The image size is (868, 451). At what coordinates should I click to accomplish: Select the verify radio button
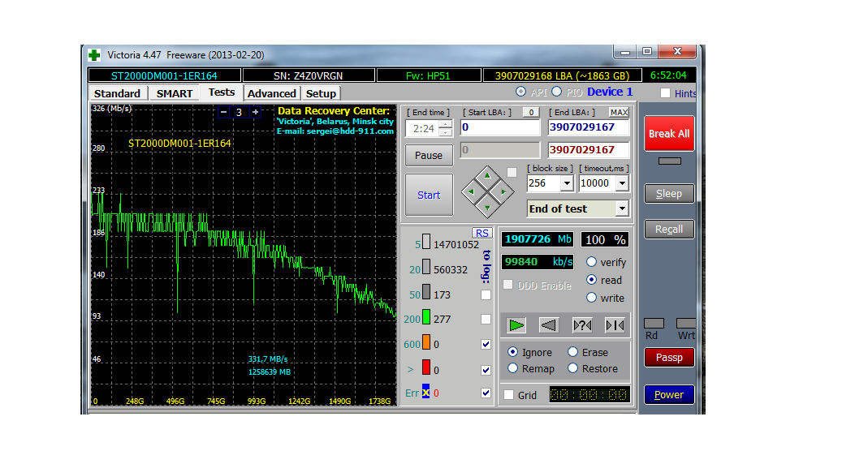(x=591, y=262)
